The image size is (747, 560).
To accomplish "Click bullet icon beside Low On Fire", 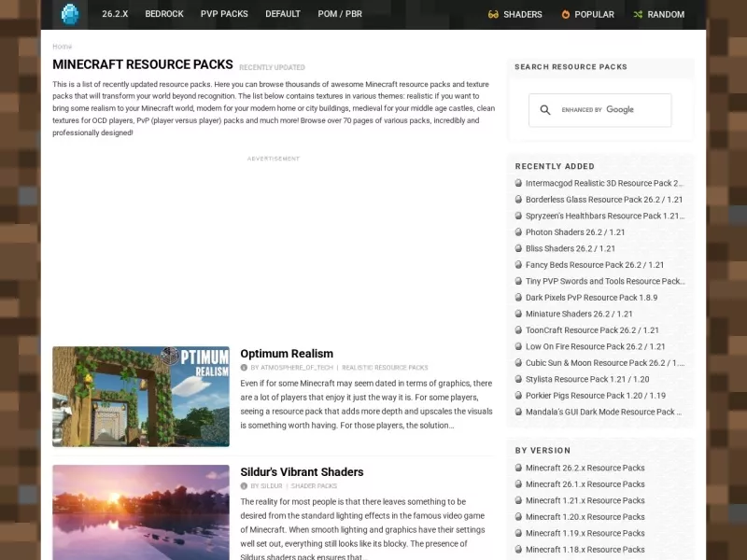I will point(518,346).
